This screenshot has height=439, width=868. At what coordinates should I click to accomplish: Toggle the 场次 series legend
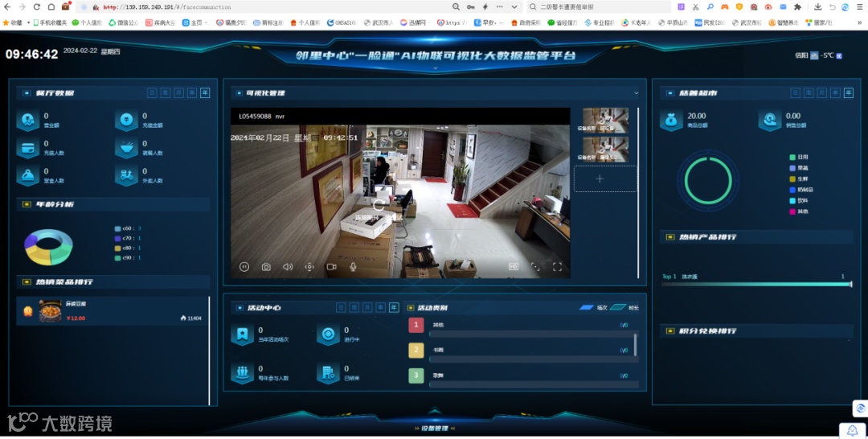(593, 308)
